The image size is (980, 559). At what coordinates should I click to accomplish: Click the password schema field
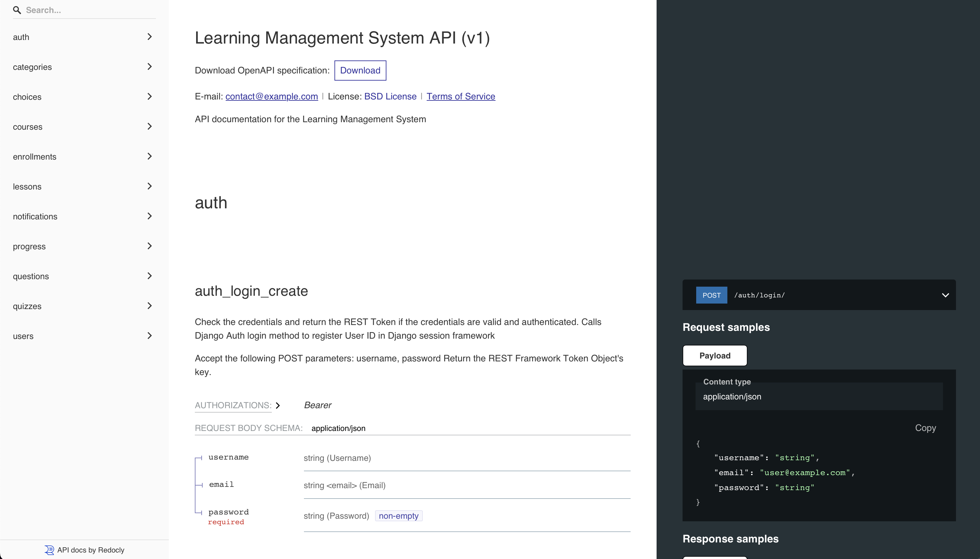tap(229, 512)
